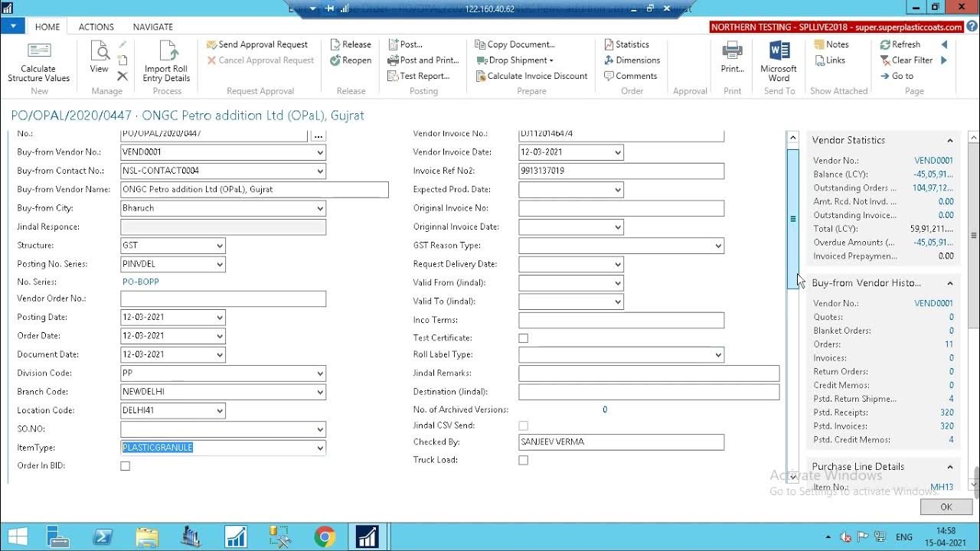Click the No. field ellipsis button

pyautogui.click(x=318, y=136)
